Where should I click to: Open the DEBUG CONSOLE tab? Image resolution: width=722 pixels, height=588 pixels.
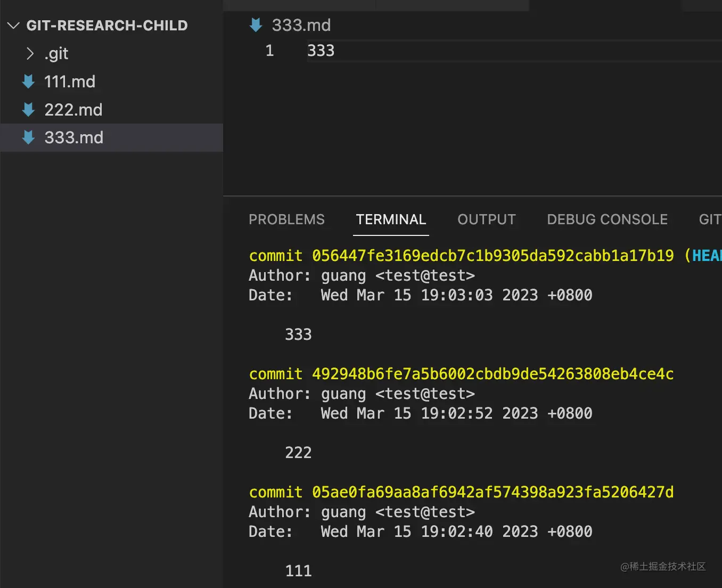607,219
